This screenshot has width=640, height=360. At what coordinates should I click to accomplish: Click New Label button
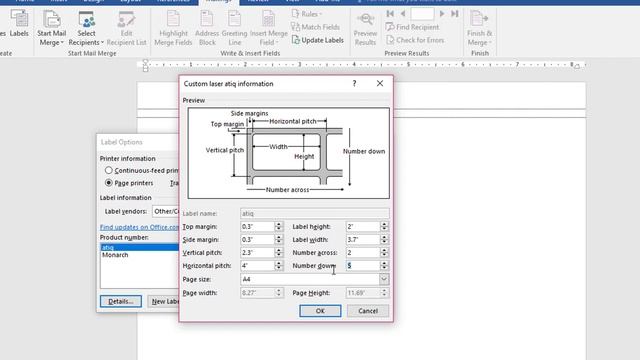(164, 301)
